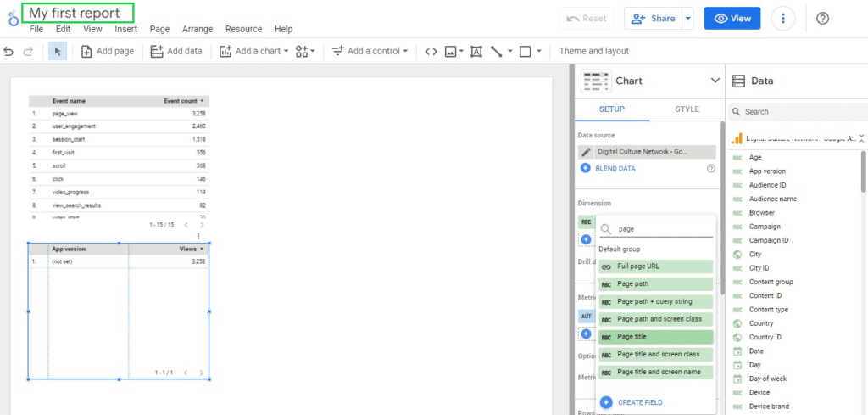Expand the Chart type chevron
Screen dimensions: 868x415
[x=714, y=81]
